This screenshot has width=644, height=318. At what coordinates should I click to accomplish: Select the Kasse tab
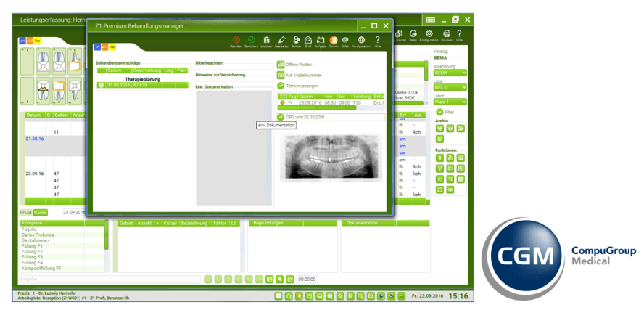tap(41, 212)
